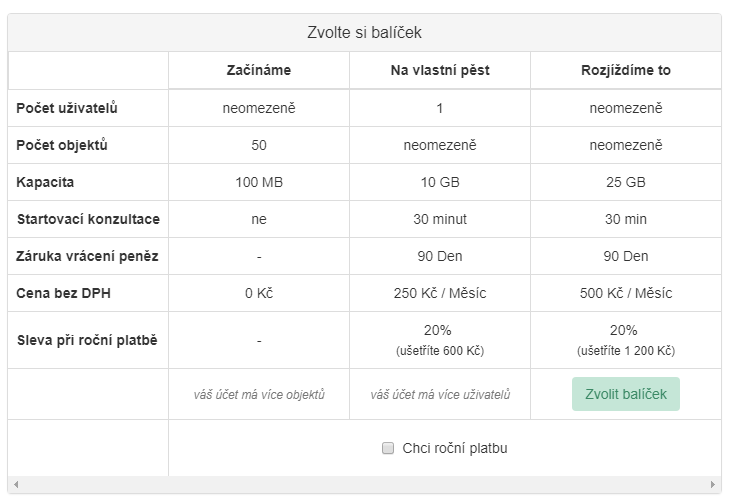730x502 pixels.
Task: Click the váš účet má více objektů note
Action: (x=259, y=395)
